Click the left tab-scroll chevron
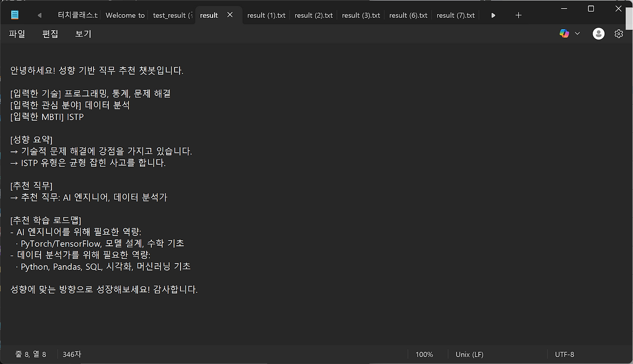The height and width of the screenshot is (364, 633). point(40,15)
